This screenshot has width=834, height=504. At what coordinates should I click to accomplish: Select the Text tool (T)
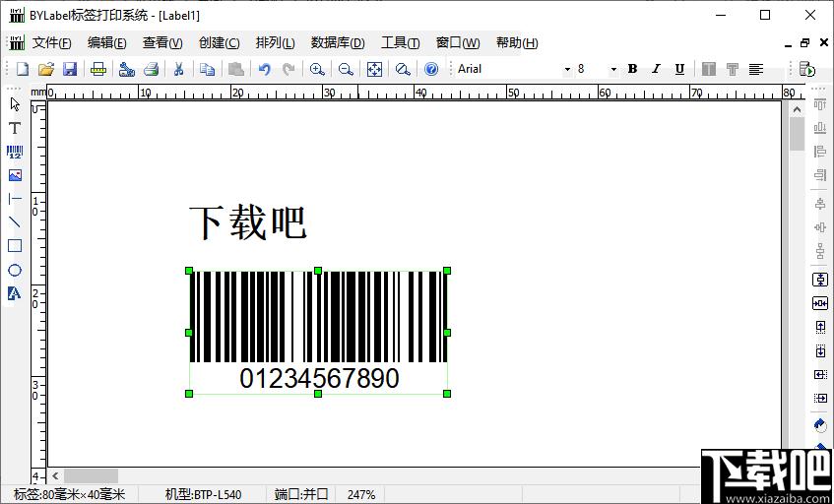pyautogui.click(x=15, y=128)
